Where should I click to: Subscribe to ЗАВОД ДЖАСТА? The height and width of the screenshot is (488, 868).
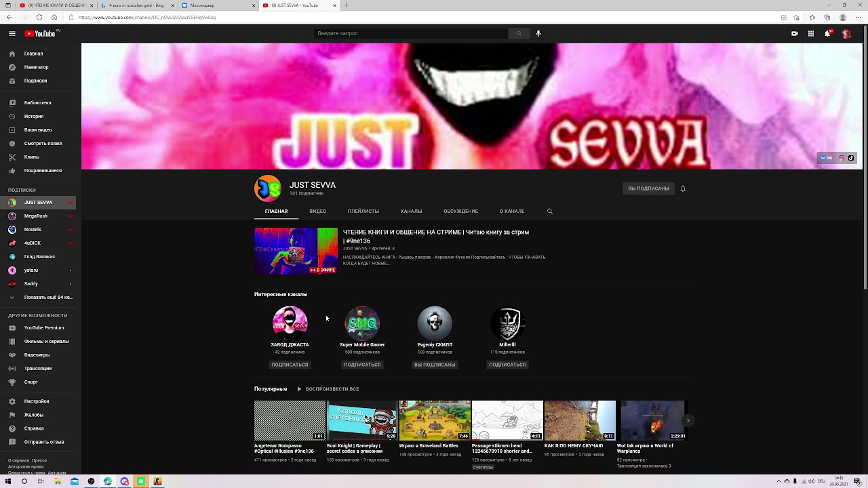click(290, 365)
